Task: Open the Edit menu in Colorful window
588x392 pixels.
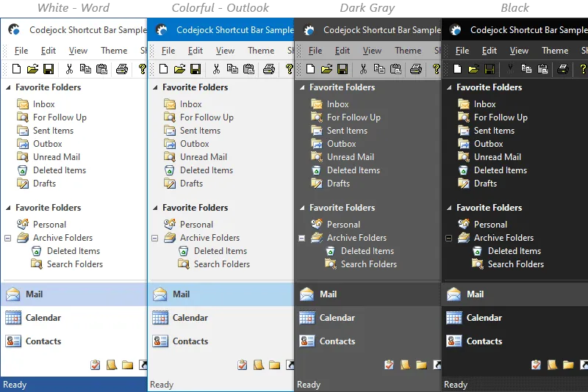Action: click(196, 50)
